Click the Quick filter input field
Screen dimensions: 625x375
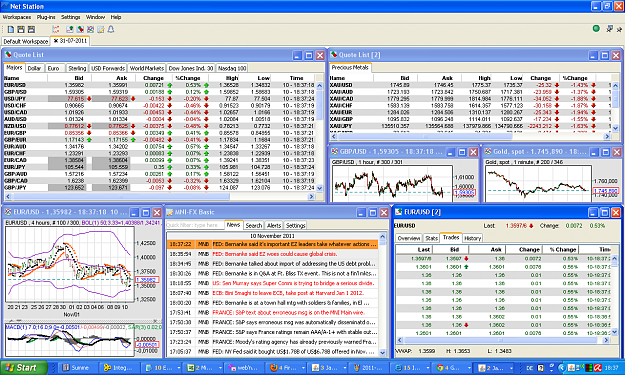pyautogui.click(x=195, y=225)
